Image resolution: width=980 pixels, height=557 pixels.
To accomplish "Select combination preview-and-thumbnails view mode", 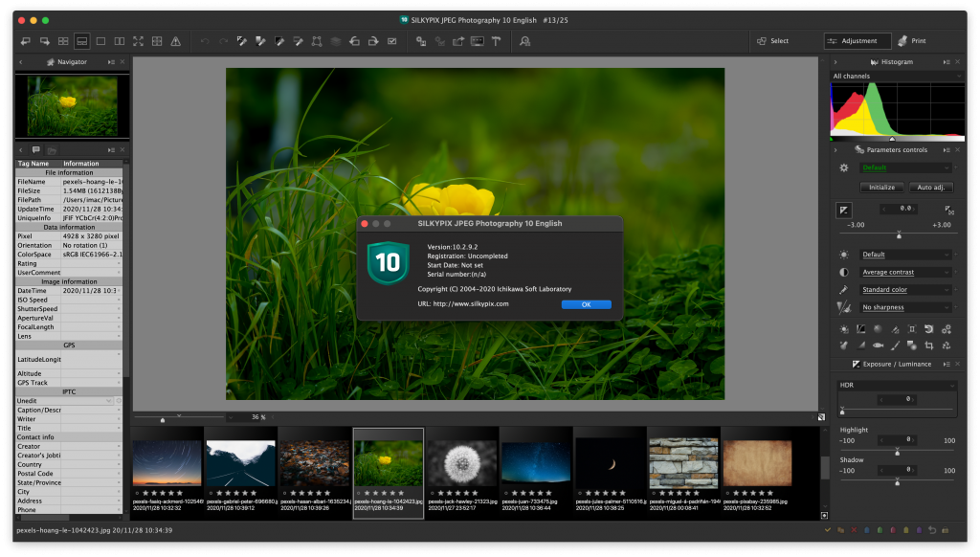I will tap(82, 41).
